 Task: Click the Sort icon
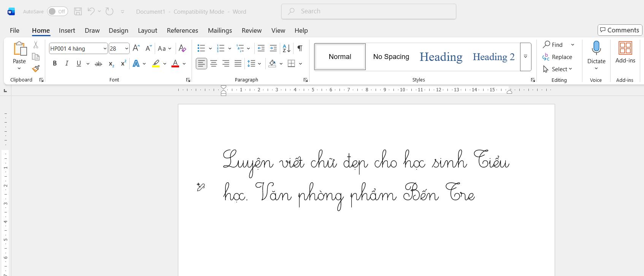[286, 48]
